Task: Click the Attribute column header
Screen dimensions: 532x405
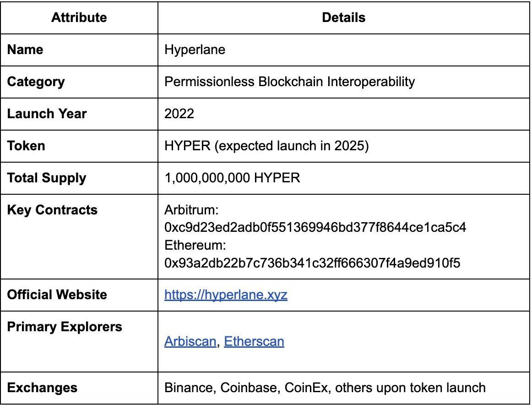Action: tap(79, 17)
